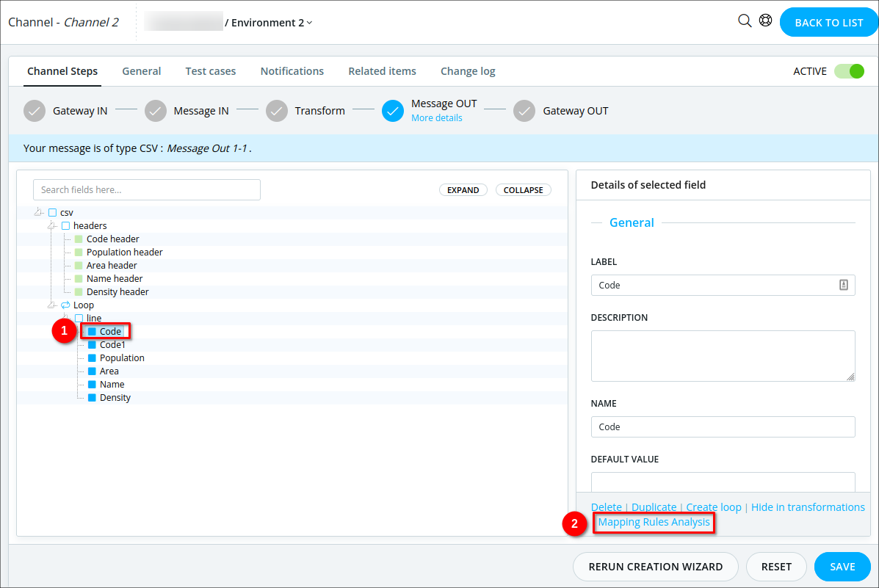The height and width of the screenshot is (588, 879).
Task: Click the Gateway IN step check circle
Action: 35,111
